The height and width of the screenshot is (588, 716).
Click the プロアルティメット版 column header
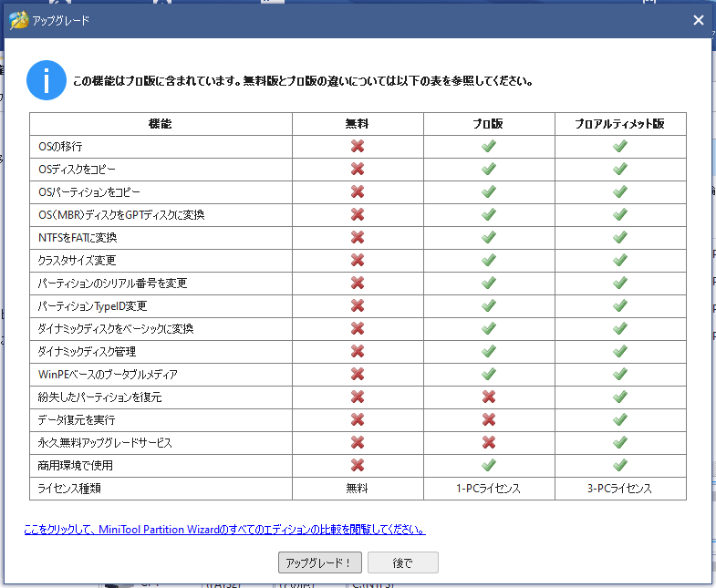(620, 123)
